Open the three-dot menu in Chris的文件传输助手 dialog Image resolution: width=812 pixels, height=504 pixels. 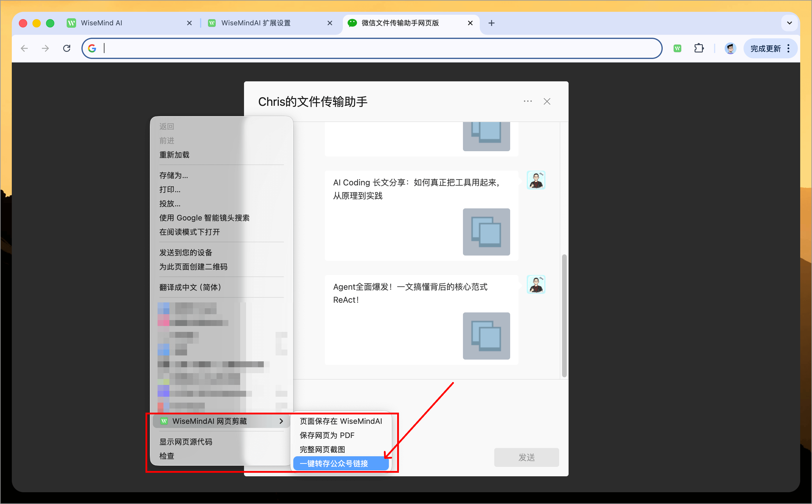528,101
